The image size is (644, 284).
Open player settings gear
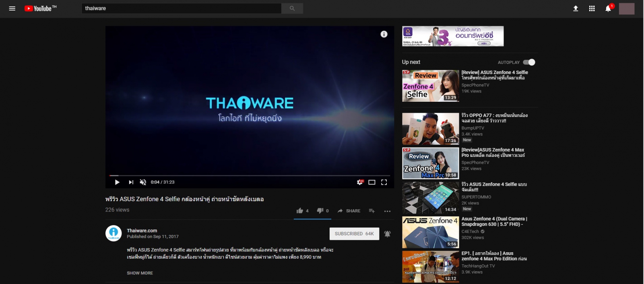360,182
